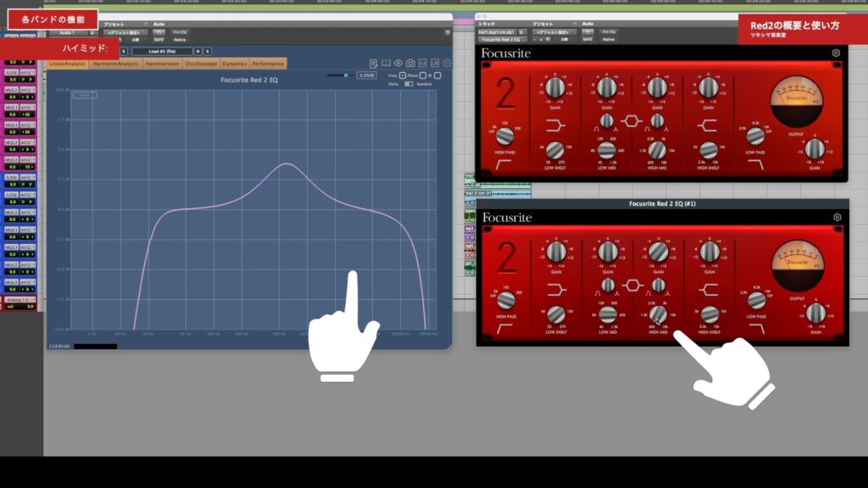Open track selector in Focusrite plugin header
The image size is (868, 488).
(498, 32)
